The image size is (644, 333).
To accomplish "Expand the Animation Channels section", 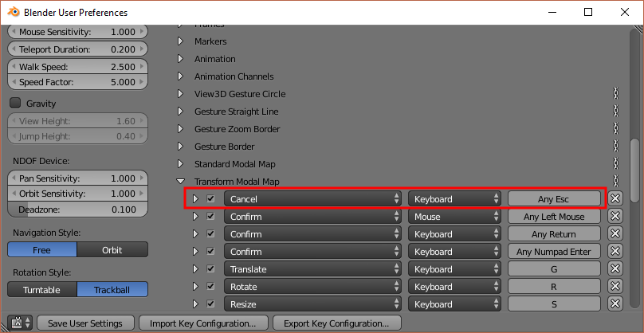I will point(180,76).
